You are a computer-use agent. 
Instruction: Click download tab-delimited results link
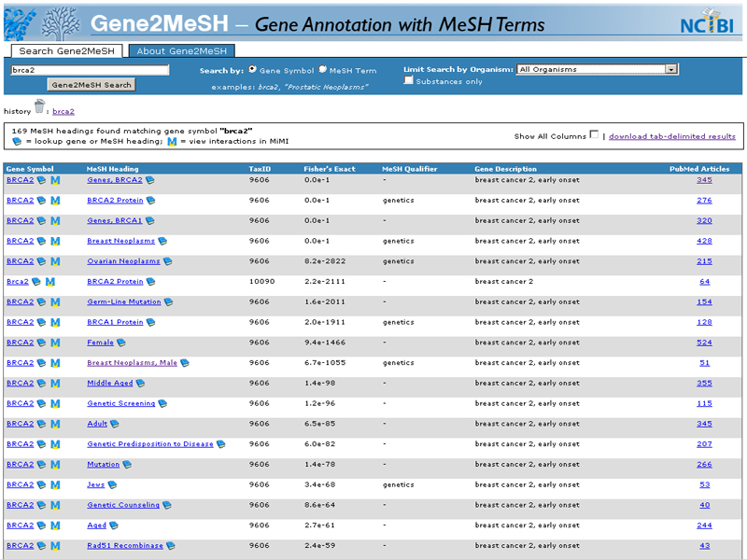point(672,136)
